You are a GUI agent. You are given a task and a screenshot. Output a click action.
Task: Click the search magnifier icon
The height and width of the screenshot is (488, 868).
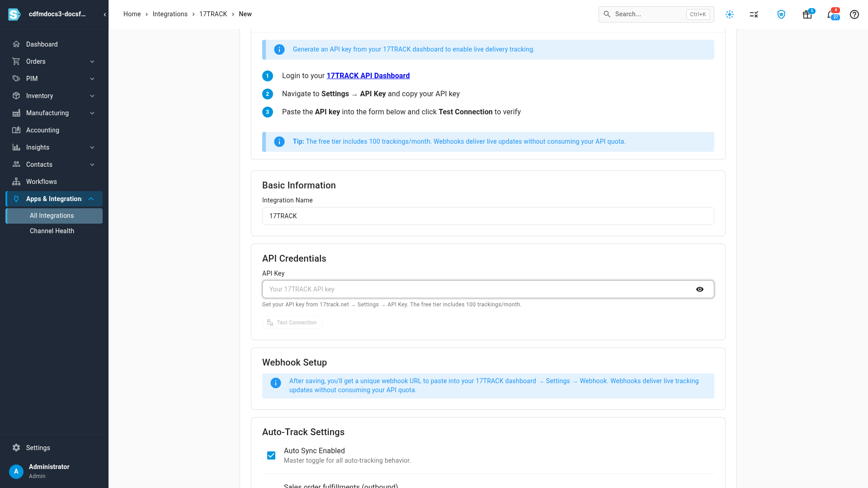(607, 14)
